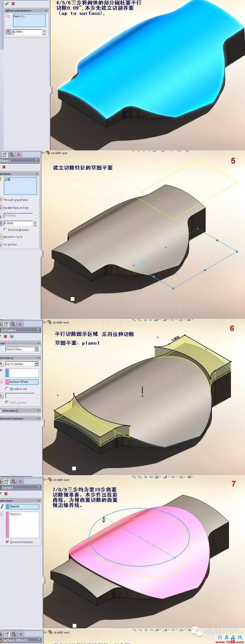245x644 pixels.
Task: Uncheck the Reverse Projection checkbox
Action: click(7, 542)
